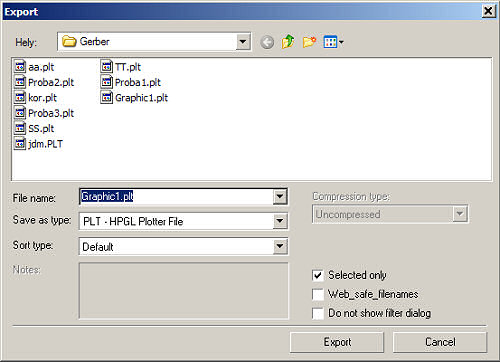Select file name Graphic1.plt in list

tap(141, 98)
